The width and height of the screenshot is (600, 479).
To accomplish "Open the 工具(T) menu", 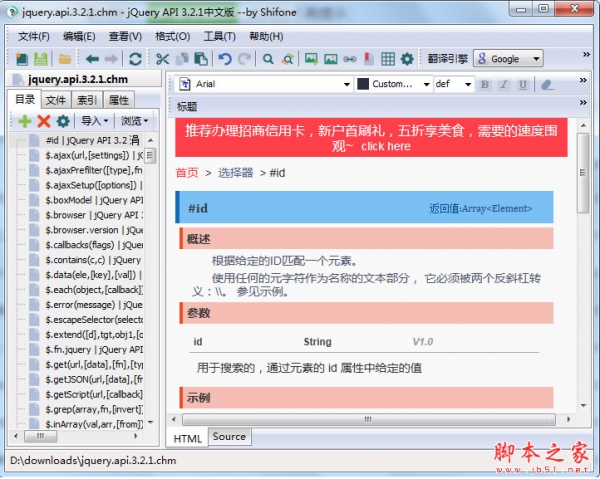I will [219, 36].
